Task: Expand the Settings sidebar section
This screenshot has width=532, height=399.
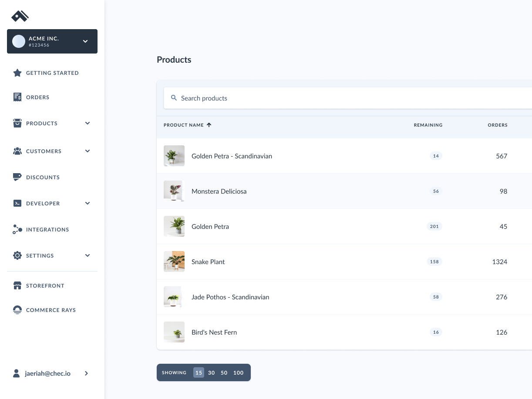Action: [x=88, y=255]
